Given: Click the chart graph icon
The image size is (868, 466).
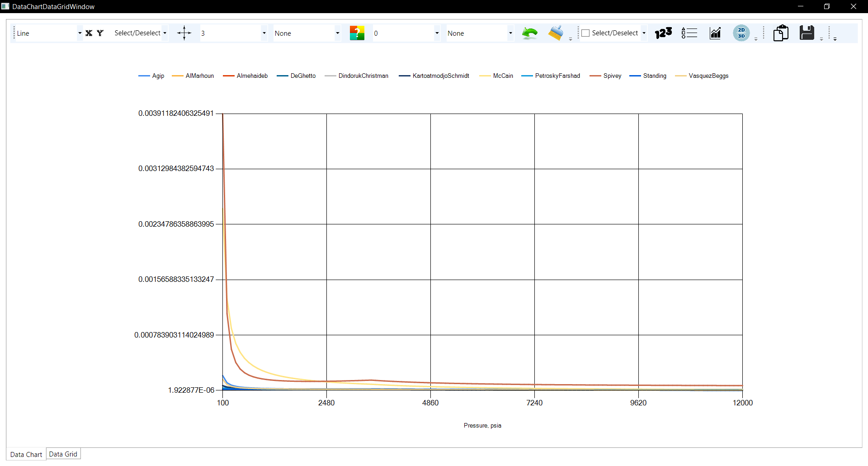Looking at the screenshot, I should pyautogui.click(x=715, y=33).
